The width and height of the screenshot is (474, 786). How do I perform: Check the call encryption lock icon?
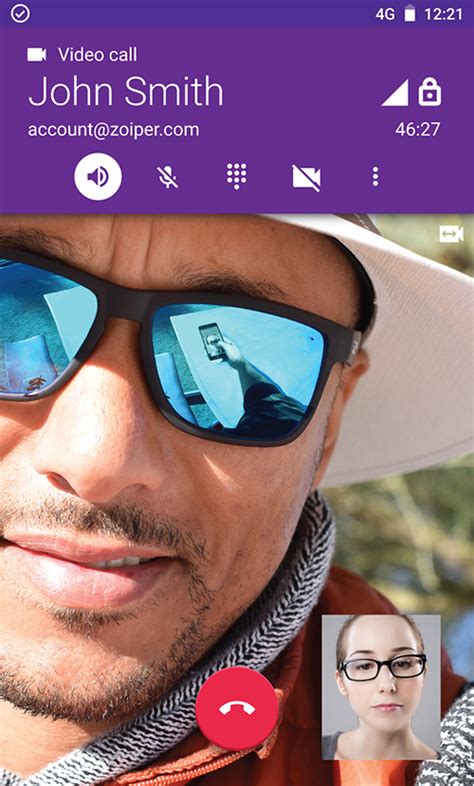[430, 93]
